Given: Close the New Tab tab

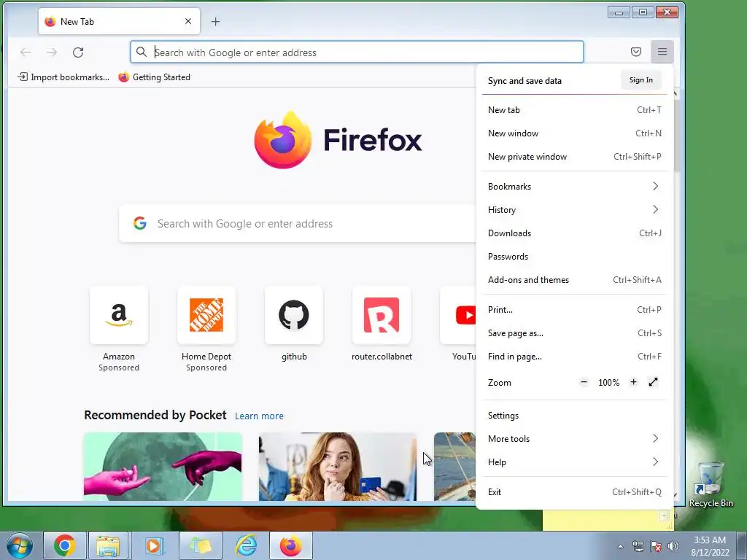Looking at the screenshot, I should 188,21.
